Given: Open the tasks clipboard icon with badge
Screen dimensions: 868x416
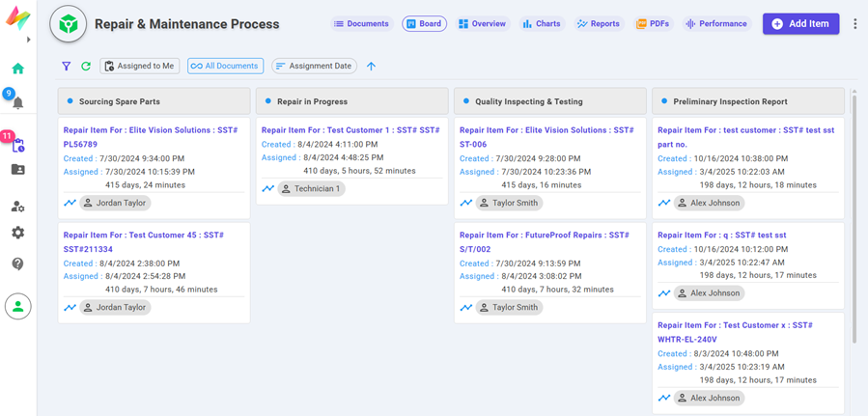Looking at the screenshot, I should pyautogui.click(x=17, y=145).
